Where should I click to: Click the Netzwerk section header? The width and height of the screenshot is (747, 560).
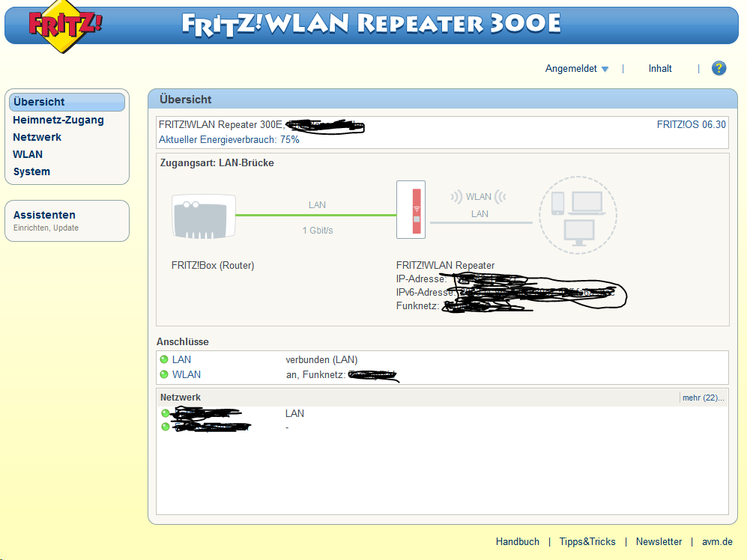pyautogui.click(x=180, y=397)
